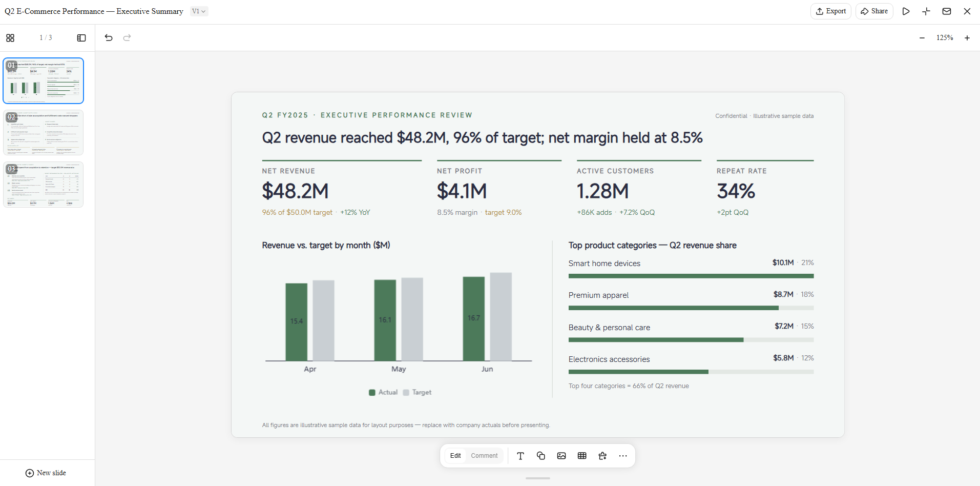Expand the V1 version dropdown
The width and height of the screenshot is (980, 486).
(199, 11)
